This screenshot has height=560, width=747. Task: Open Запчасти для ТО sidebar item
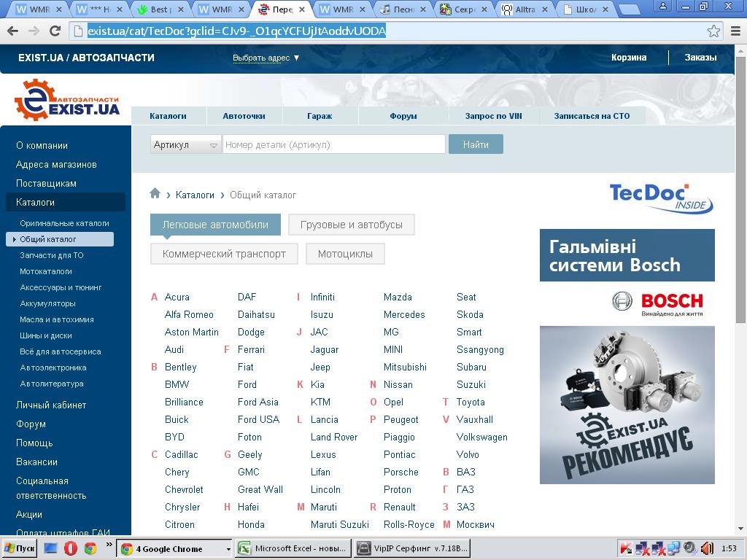click(x=52, y=255)
